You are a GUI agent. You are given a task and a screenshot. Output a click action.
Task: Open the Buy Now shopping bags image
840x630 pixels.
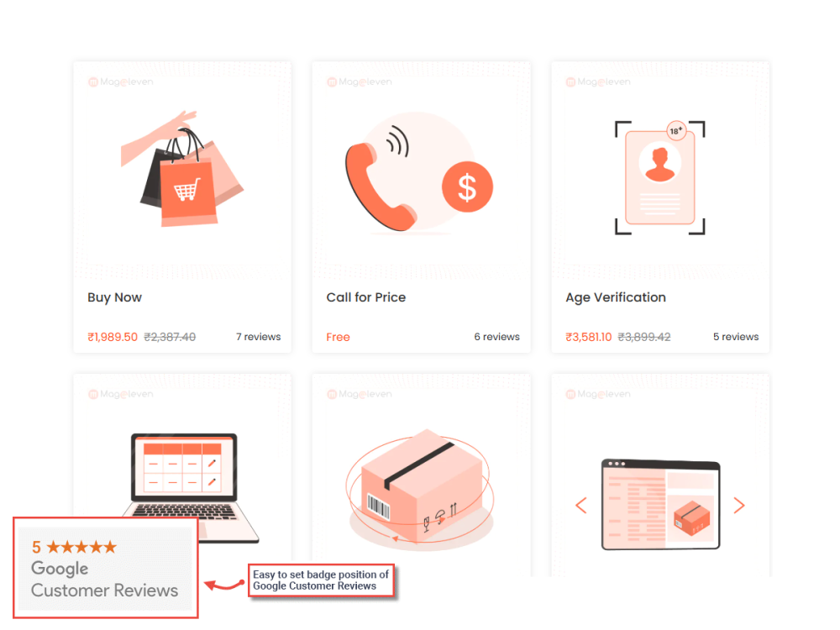point(182,168)
